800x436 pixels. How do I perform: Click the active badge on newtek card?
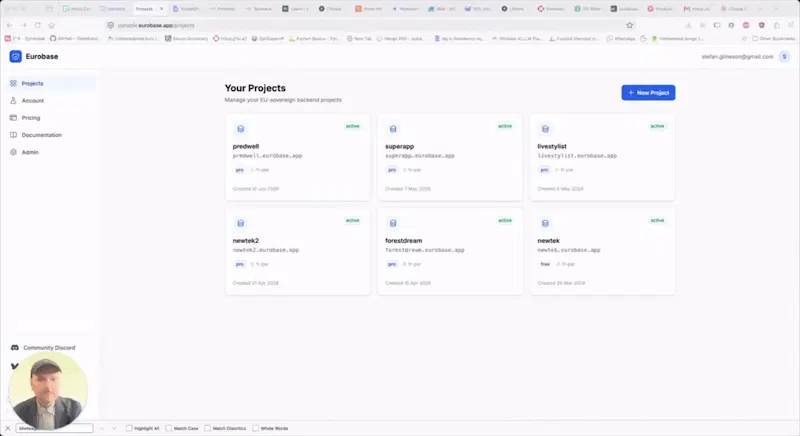click(657, 220)
